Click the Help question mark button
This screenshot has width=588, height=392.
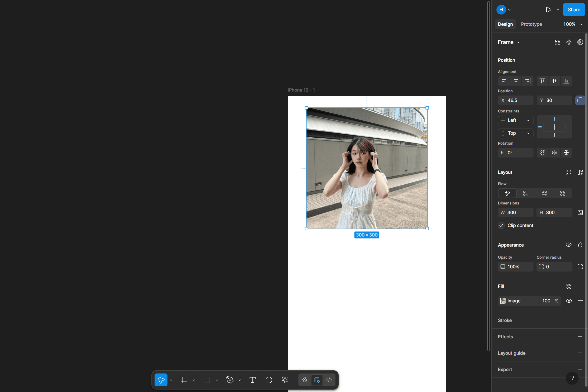click(x=572, y=378)
